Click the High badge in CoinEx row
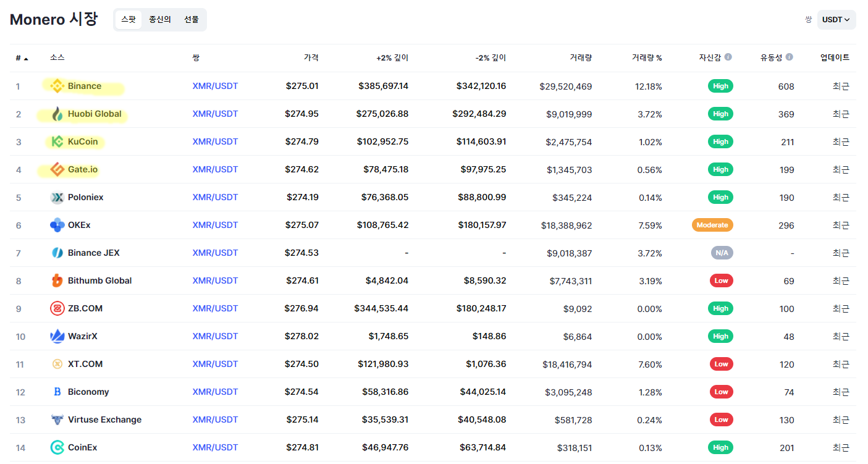This screenshot has width=868, height=464. [720, 447]
